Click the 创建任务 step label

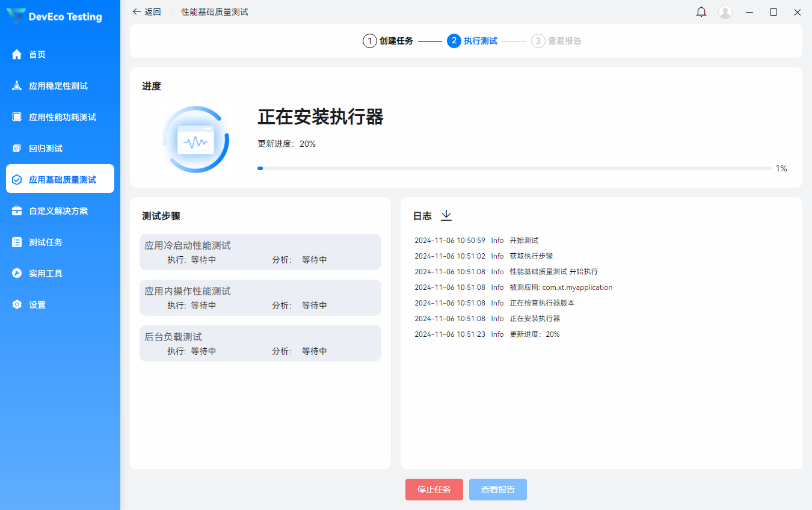tap(396, 41)
